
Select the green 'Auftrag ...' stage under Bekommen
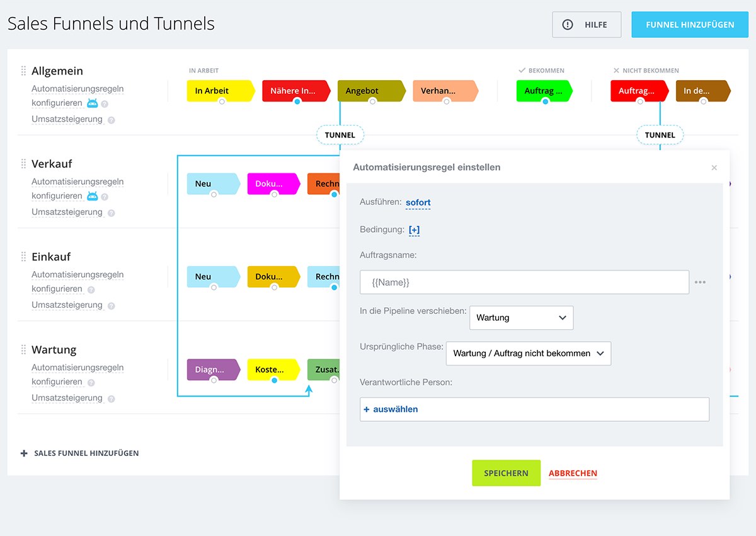point(544,91)
